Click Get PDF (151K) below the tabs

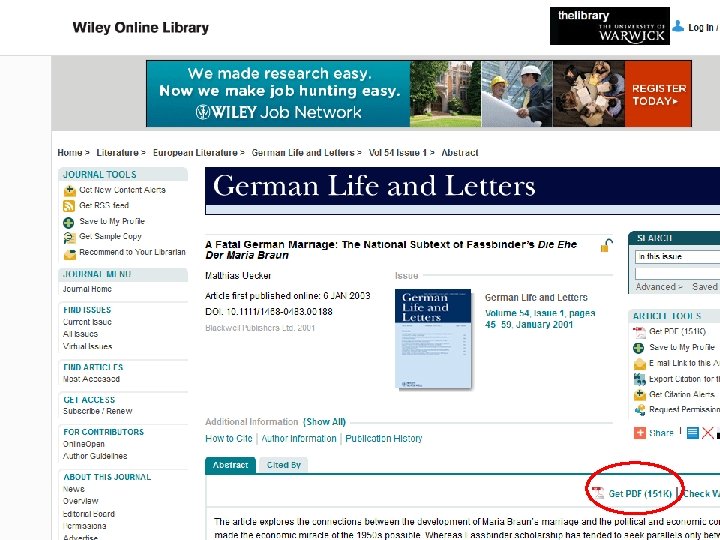point(640,494)
